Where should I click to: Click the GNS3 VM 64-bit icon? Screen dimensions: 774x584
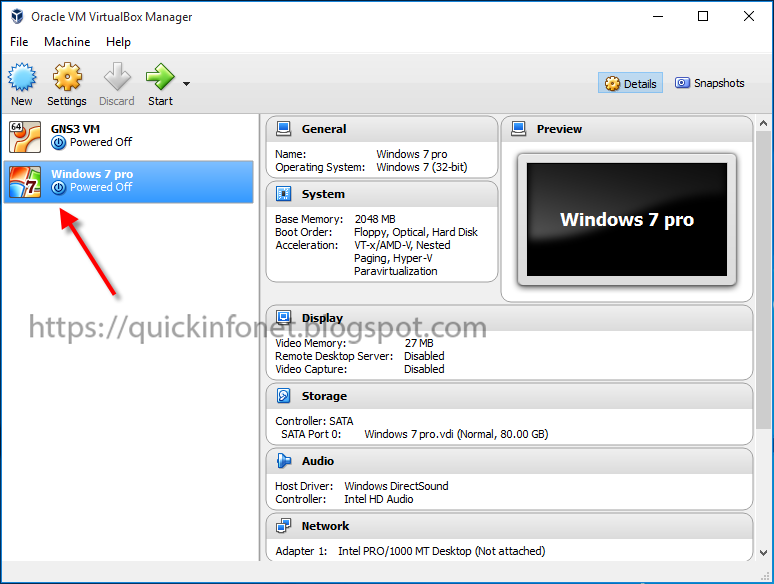coord(25,137)
